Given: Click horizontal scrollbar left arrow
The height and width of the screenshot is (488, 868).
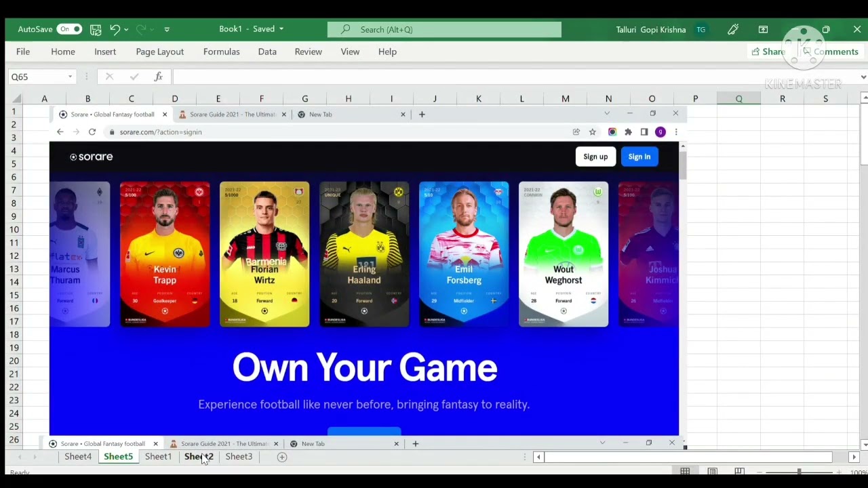Looking at the screenshot, I should [x=538, y=457].
